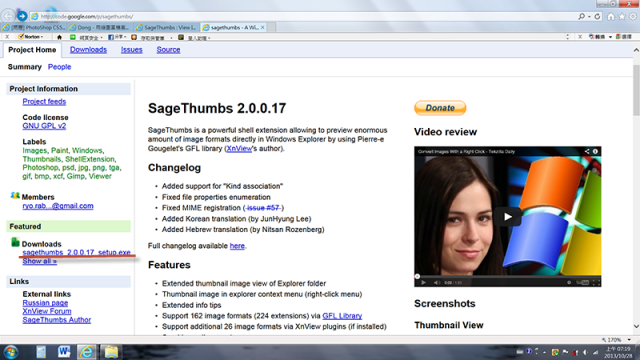640x360 pixels.
Task: Open the Russian page external link
Action: [45, 303]
